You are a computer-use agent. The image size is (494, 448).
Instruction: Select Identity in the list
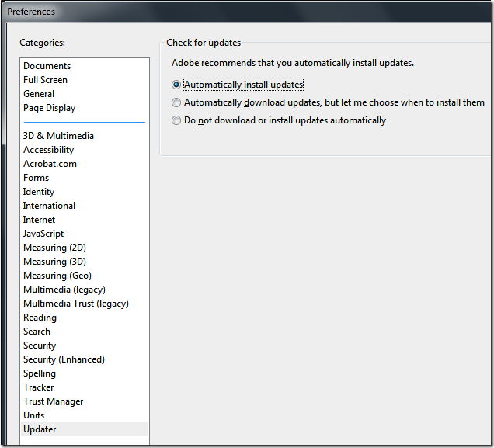point(39,192)
